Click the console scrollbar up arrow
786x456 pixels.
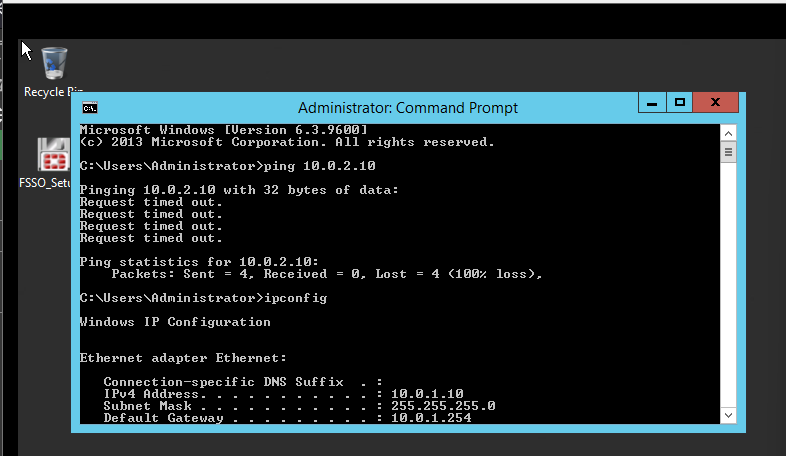729,132
